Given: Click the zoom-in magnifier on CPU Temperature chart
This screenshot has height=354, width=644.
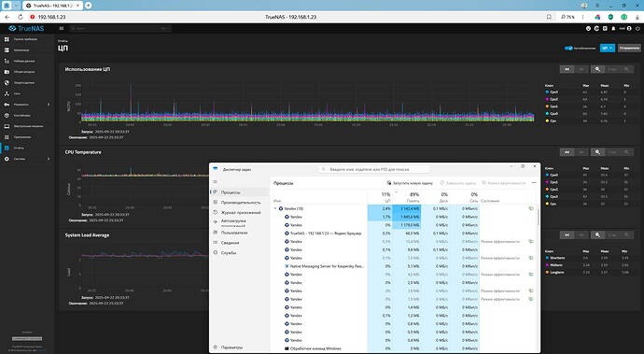Looking at the screenshot, I should 597,152.
